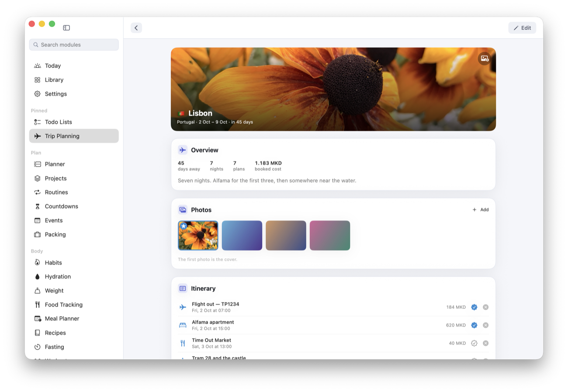Click the "Flight out — TP1234" title
This screenshot has width=568, height=392.
[x=215, y=304]
